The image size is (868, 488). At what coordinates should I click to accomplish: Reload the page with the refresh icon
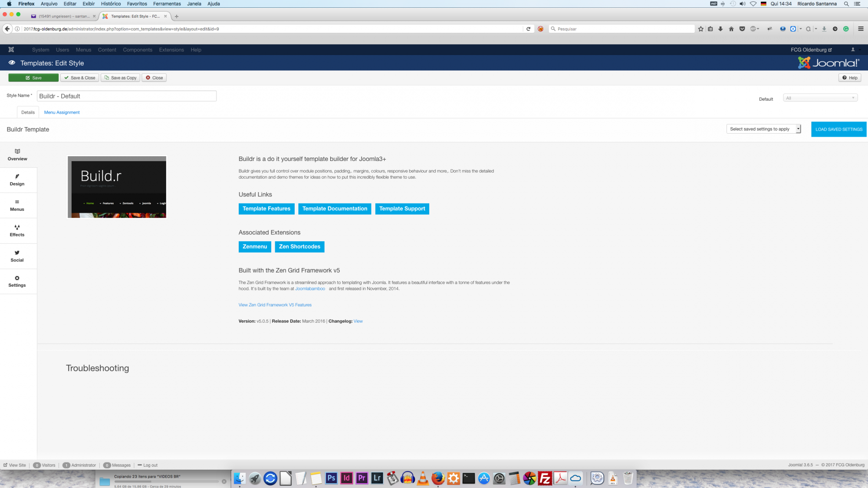[x=528, y=29]
